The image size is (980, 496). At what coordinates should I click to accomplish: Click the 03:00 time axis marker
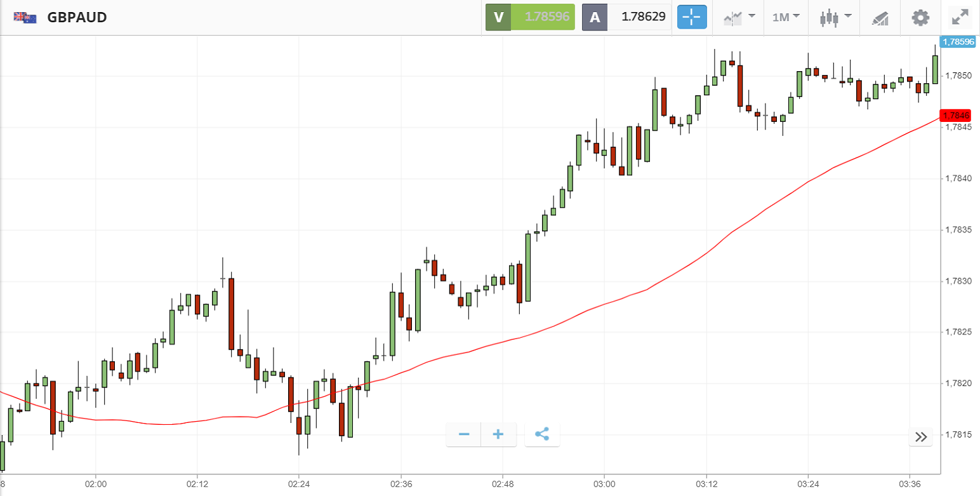point(604,484)
